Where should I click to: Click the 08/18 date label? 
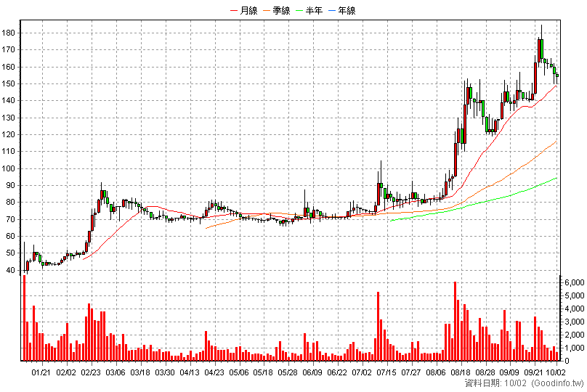pos(461,372)
